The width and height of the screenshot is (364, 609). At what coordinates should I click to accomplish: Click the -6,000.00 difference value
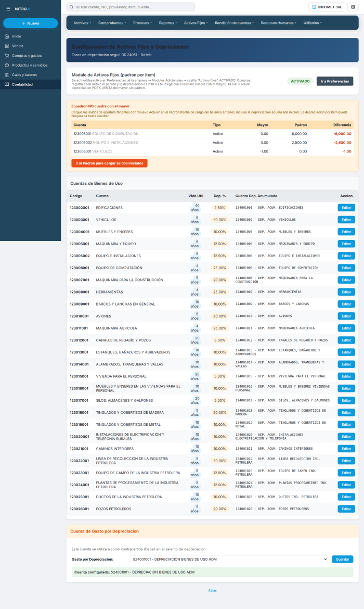click(342, 134)
